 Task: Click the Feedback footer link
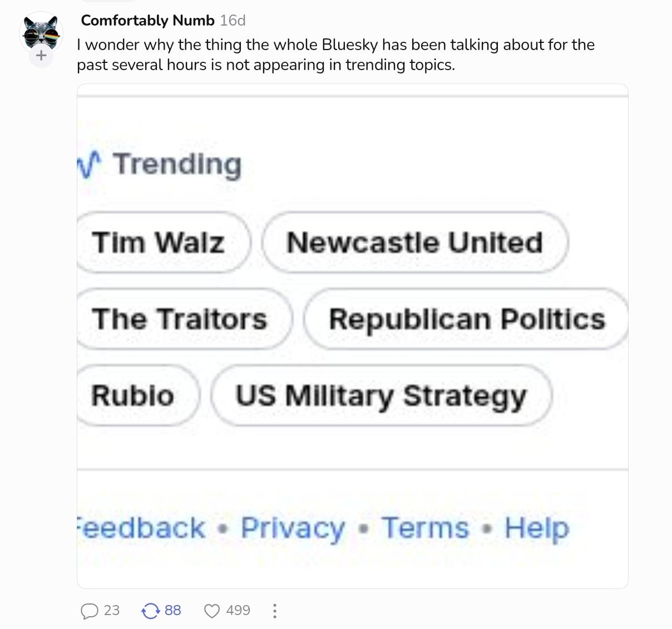point(142,528)
